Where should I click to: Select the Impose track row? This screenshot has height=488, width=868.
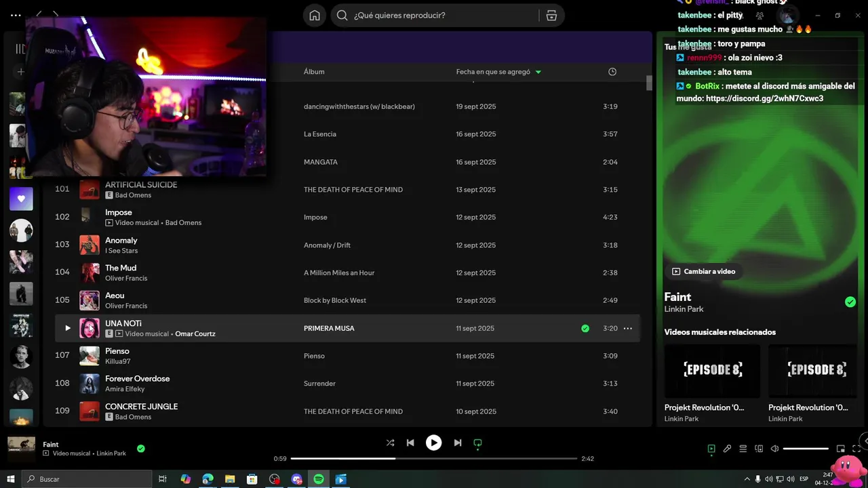(347, 218)
